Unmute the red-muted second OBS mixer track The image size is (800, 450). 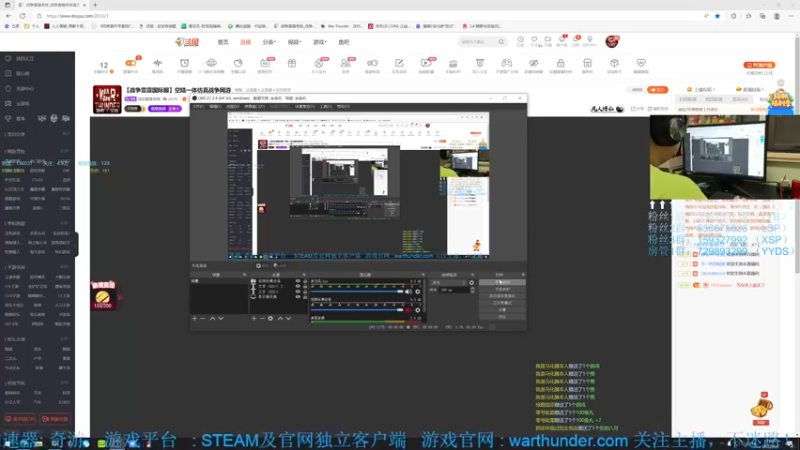pyautogui.click(x=408, y=310)
